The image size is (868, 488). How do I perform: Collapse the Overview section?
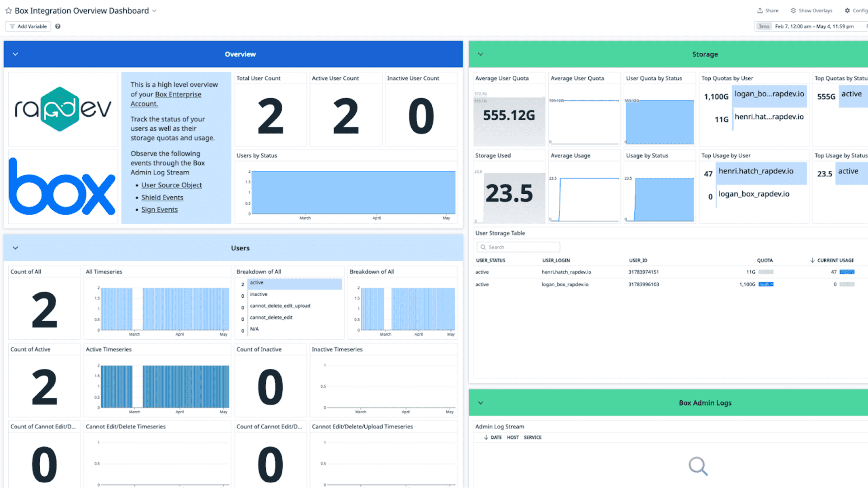click(15, 54)
